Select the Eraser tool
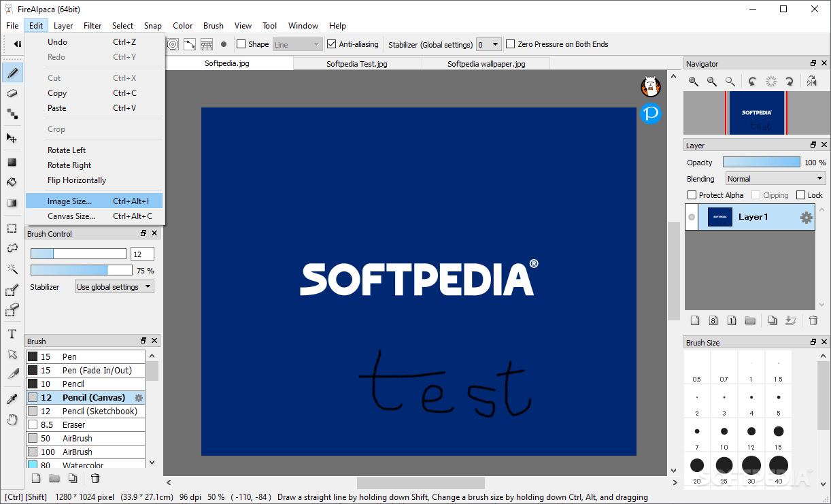The height and width of the screenshot is (504, 831). [x=12, y=93]
